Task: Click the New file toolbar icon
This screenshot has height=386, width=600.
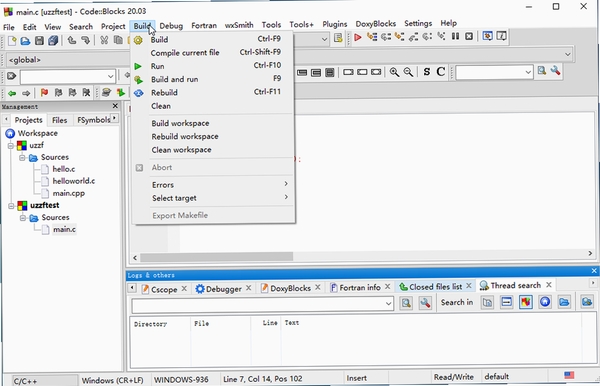Action: coord(12,40)
